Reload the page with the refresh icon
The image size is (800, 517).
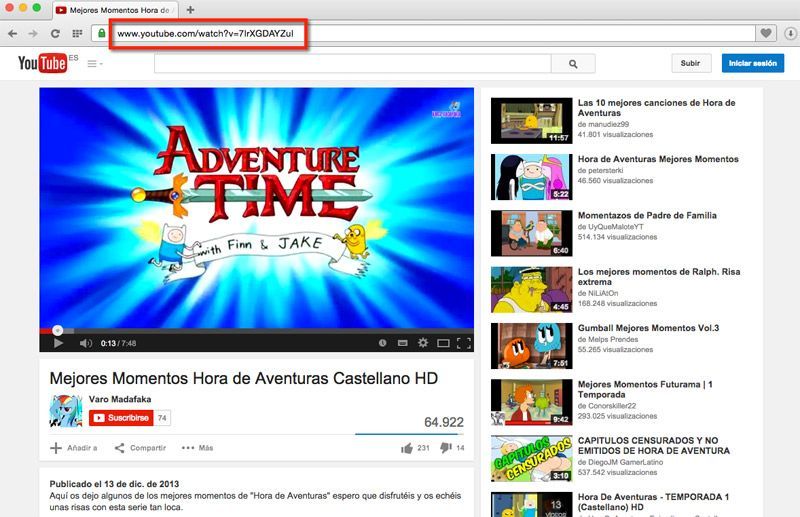click(55, 34)
